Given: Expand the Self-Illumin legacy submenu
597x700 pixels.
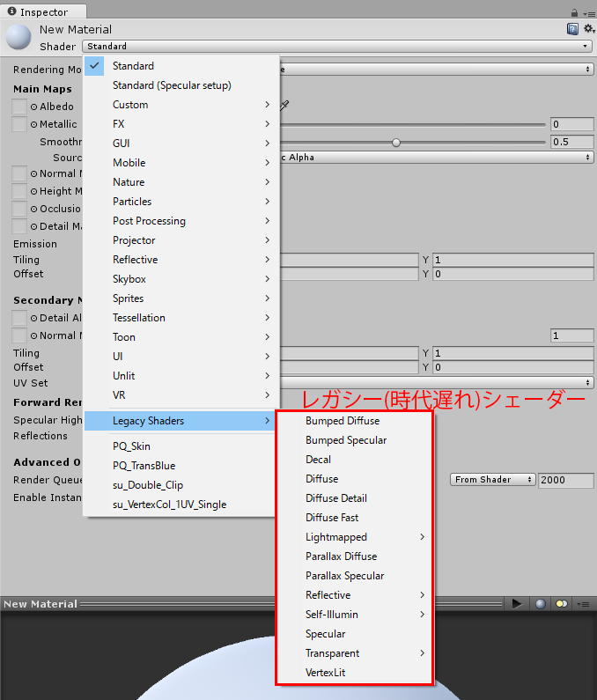Looking at the screenshot, I should click(x=355, y=615).
